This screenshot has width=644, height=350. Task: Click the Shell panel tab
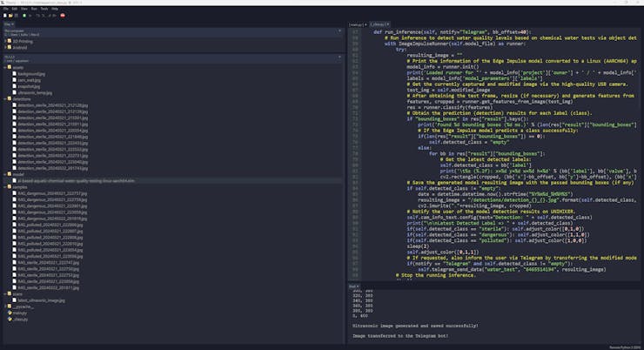coord(353,286)
